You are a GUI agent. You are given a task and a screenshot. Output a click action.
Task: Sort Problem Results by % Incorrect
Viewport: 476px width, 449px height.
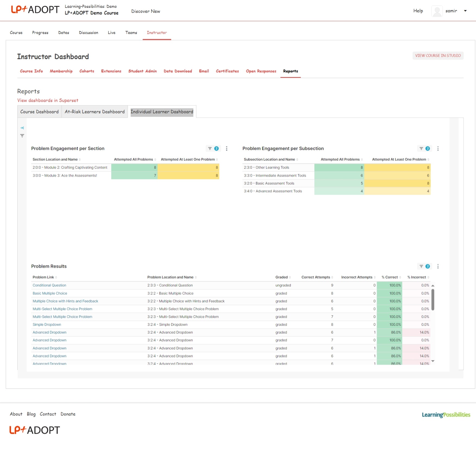pyautogui.click(x=418, y=277)
